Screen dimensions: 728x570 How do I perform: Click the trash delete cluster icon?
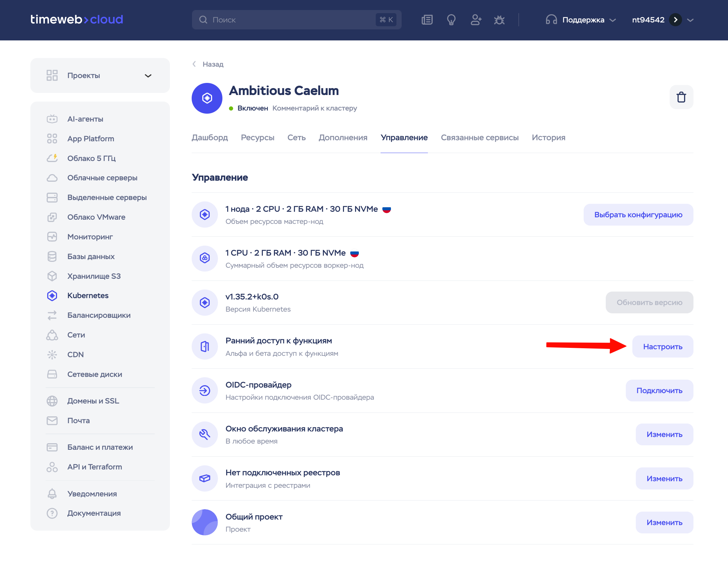[681, 97]
